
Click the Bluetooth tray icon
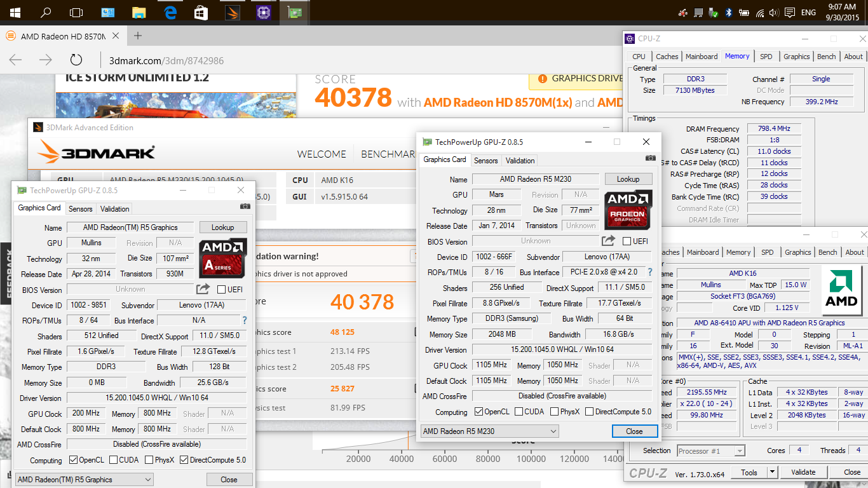pyautogui.click(x=729, y=12)
